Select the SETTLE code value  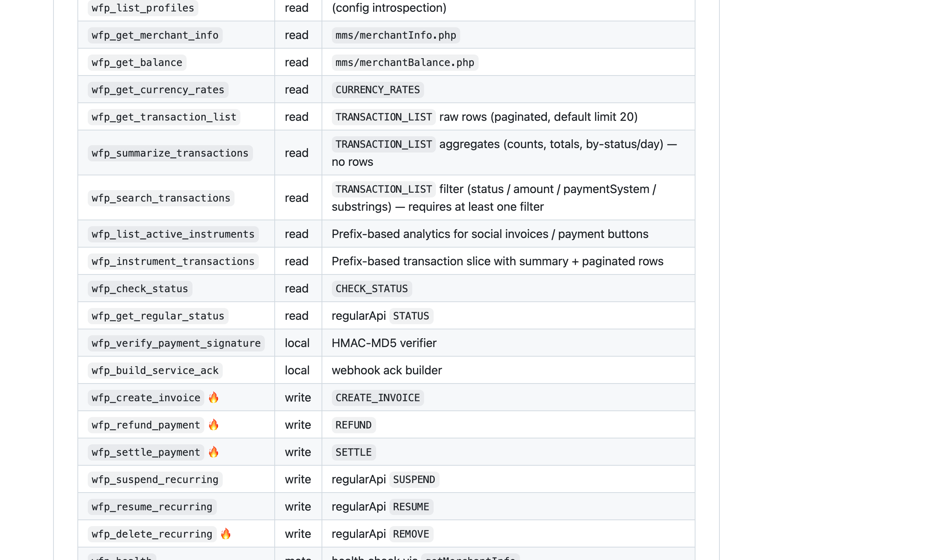(x=353, y=452)
